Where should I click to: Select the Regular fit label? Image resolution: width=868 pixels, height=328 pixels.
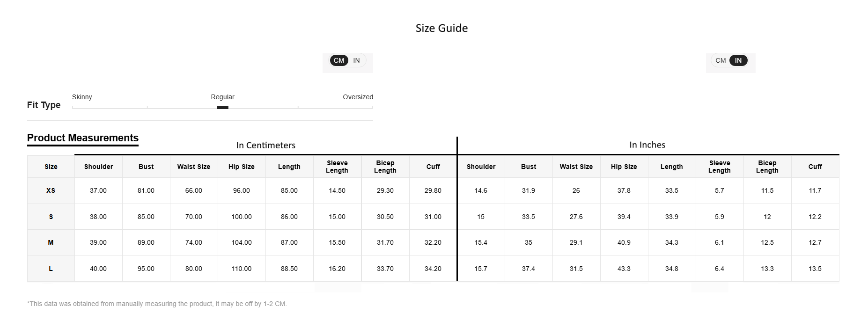coord(222,97)
